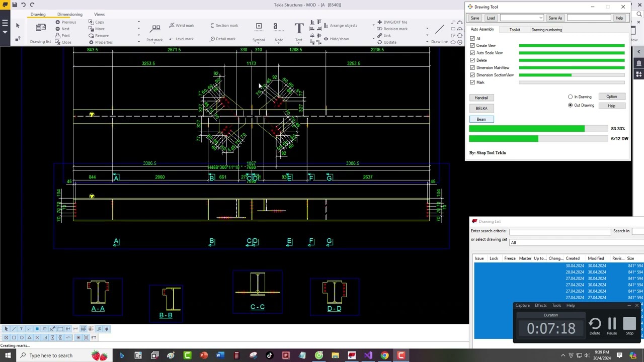This screenshot has height=362, width=644.
Task: Open the recorder's Capture menu
Action: tap(522, 305)
